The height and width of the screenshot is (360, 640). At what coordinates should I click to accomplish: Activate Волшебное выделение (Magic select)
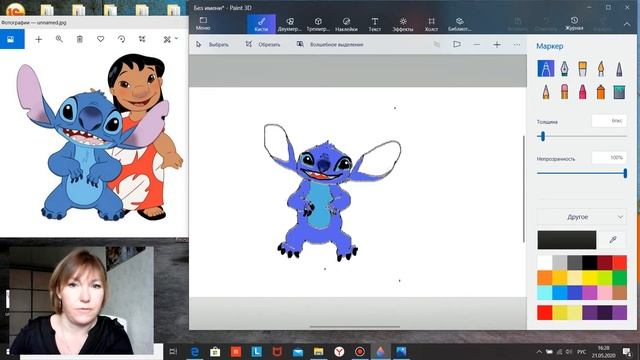click(x=330, y=44)
